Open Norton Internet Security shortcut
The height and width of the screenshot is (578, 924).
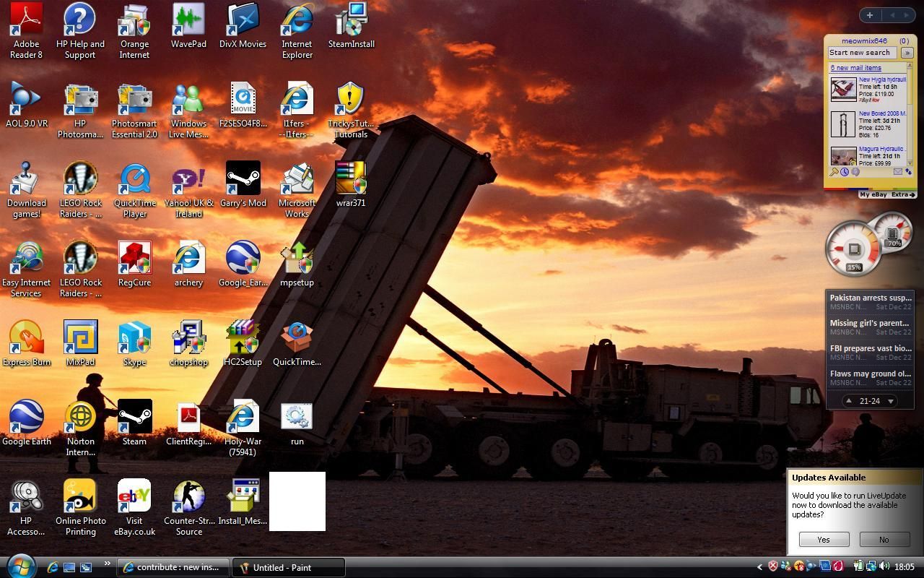(80, 428)
